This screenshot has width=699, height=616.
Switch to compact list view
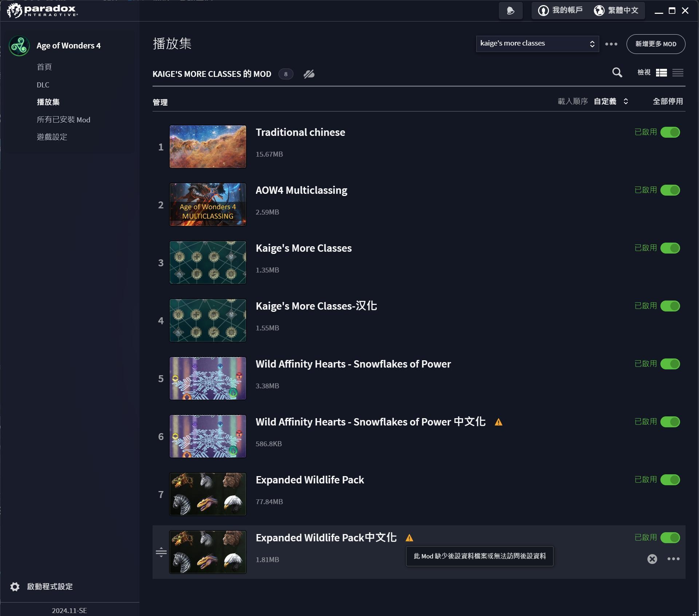[x=678, y=73]
